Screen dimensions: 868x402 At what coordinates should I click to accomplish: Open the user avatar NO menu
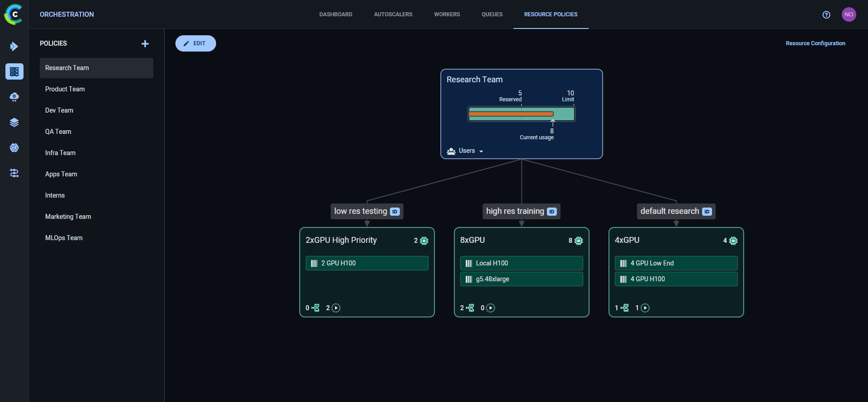click(x=849, y=14)
